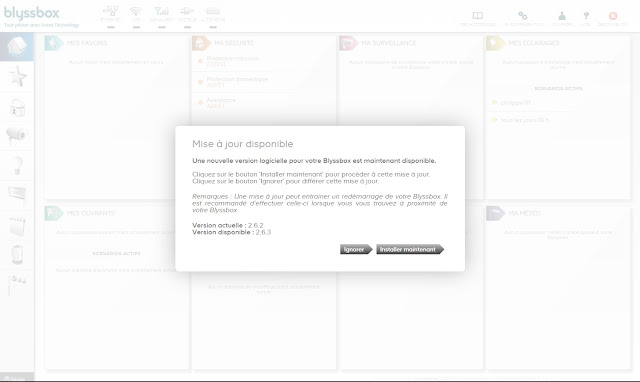Viewport: 640px width, 382px height.
Task: Click the Ma Météo panel tag icon
Action: pyautogui.click(x=495, y=213)
